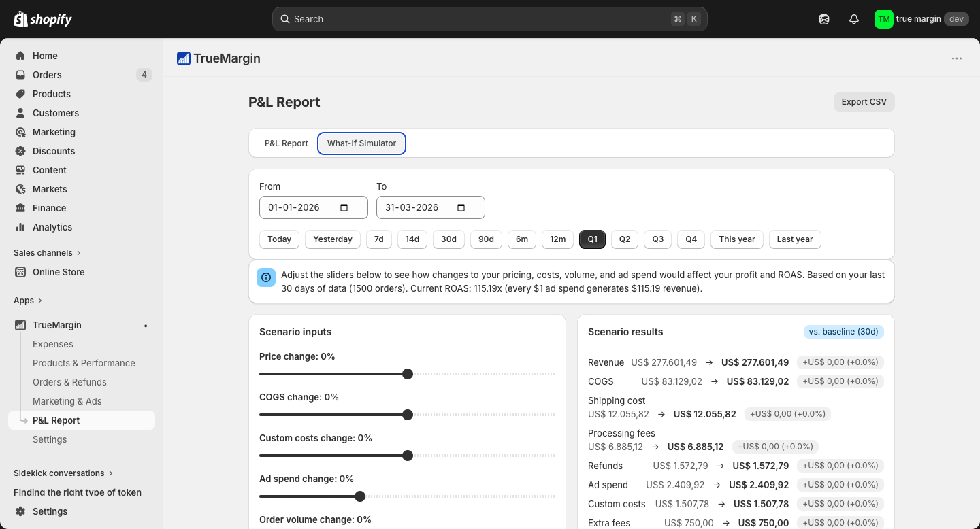Select the 6m date range

pyautogui.click(x=522, y=239)
